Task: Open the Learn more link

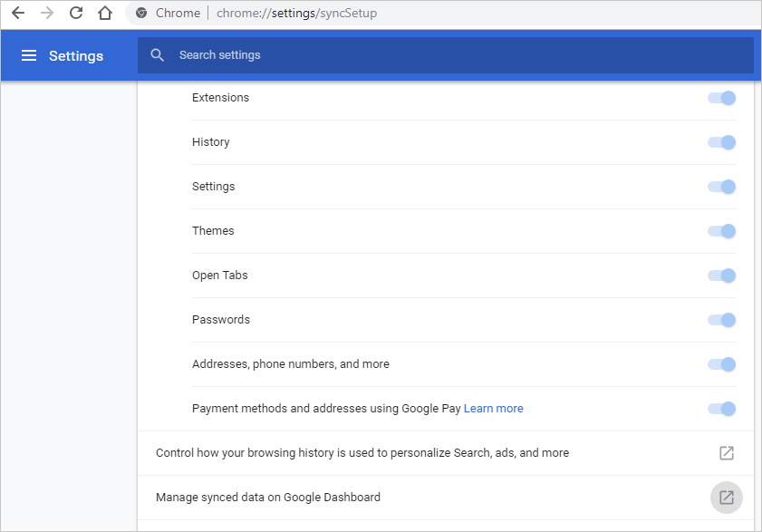Action: click(x=493, y=409)
